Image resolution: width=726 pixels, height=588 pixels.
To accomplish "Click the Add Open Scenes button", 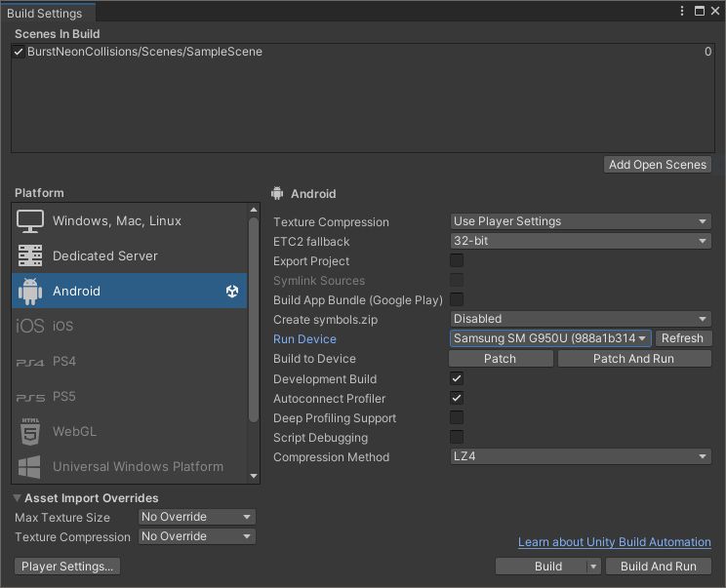I will (658, 165).
